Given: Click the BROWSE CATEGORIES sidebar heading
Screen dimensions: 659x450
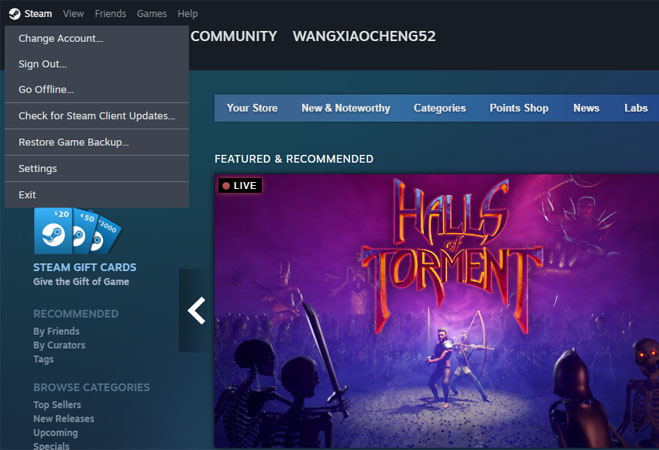Looking at the screenshot, I should (92, 387).
